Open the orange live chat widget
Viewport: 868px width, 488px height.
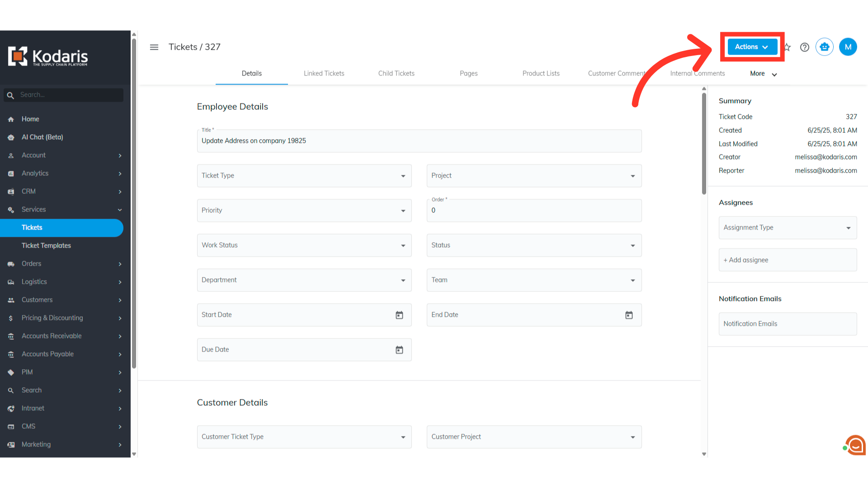[855, 446]
